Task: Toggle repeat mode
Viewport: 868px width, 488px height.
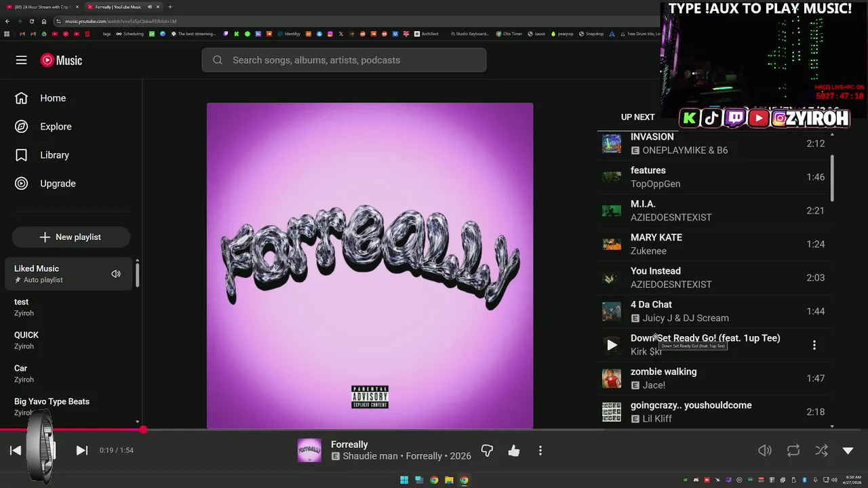Action: [x=793, y=450]
